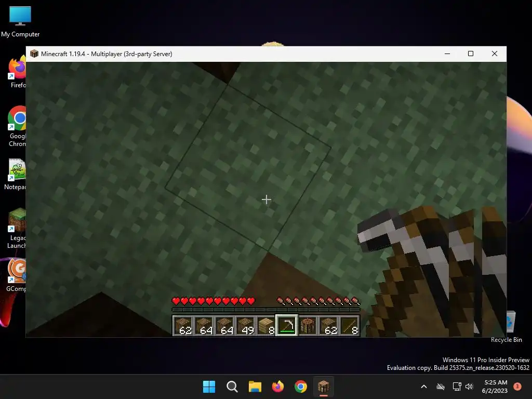Select hotbar slot eight with 62 logs
Viewport: 532px width, 399px height.
[328, 326]
